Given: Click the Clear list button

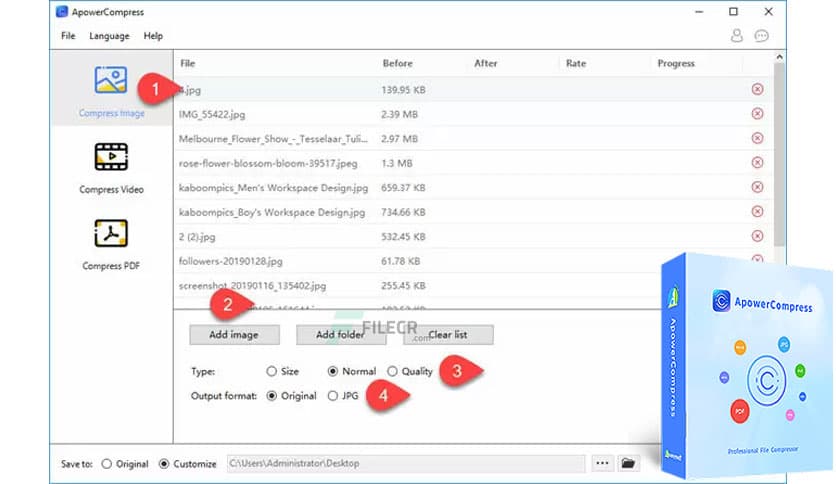Looking at the screenshot, I should click(x=448, y=335).
